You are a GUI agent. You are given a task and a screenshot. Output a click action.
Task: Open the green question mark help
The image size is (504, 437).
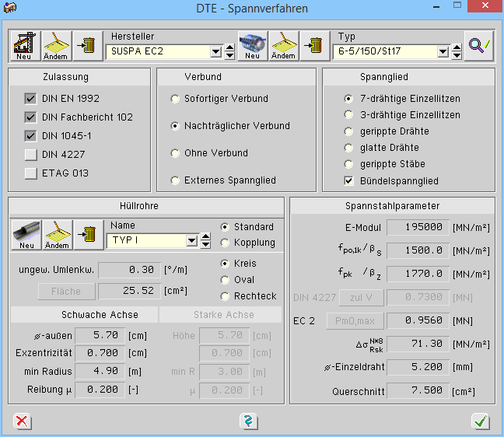point(249,421)
